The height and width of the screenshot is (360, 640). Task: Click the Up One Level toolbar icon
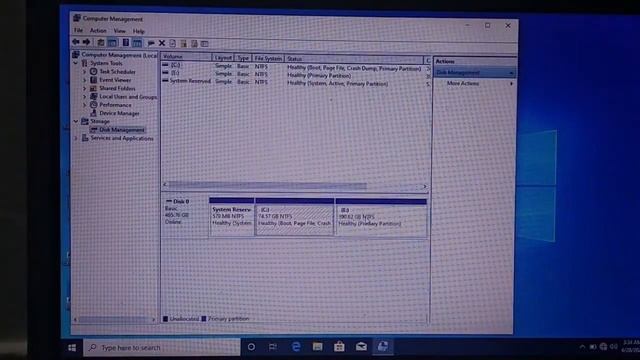(100, 42)
